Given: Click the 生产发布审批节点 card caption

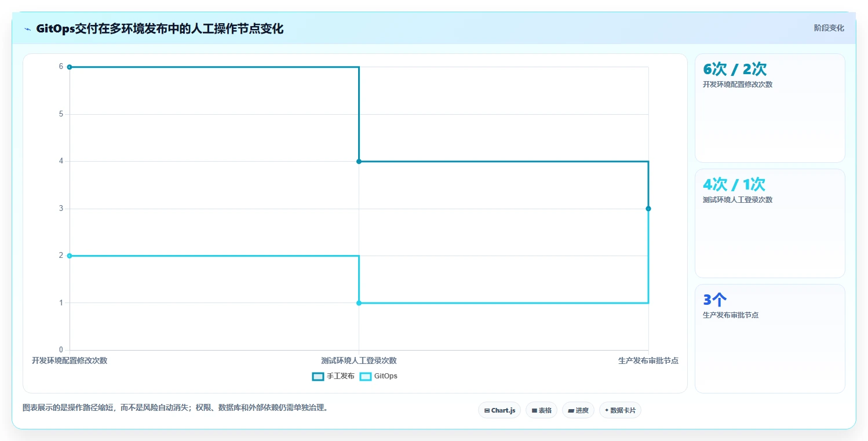Looking at the screenshot, I should [x=731, y=315].
